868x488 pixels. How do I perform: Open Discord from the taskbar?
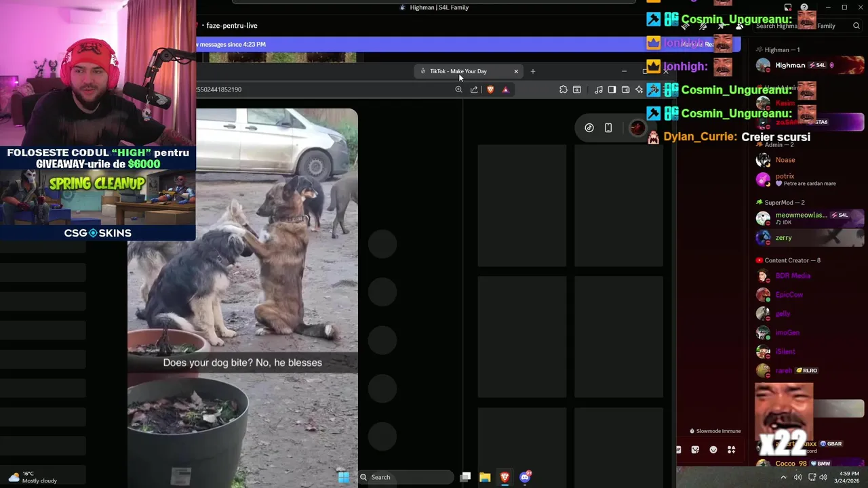[x=525, y=477]
